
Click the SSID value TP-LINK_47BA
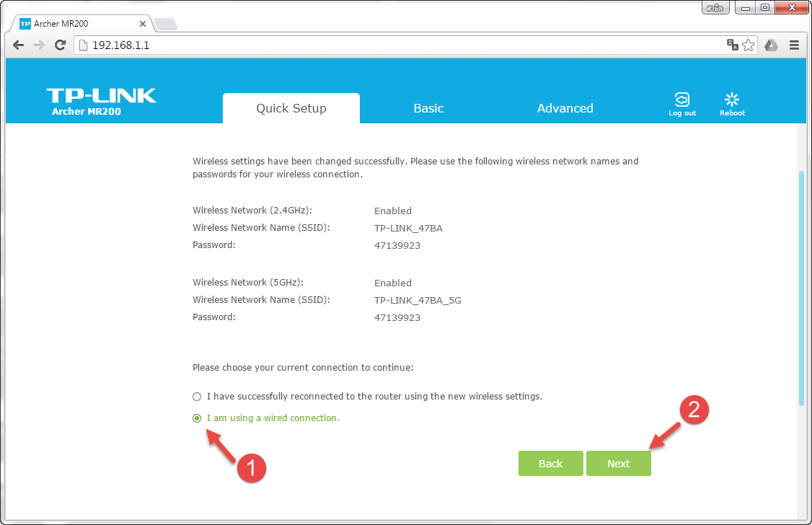[x=408, y=229]
